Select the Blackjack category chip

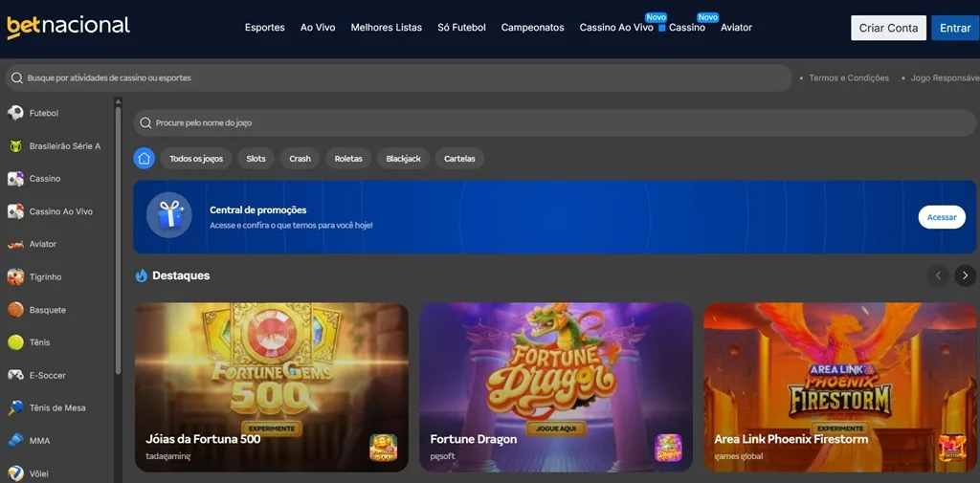tap(403, 159)
